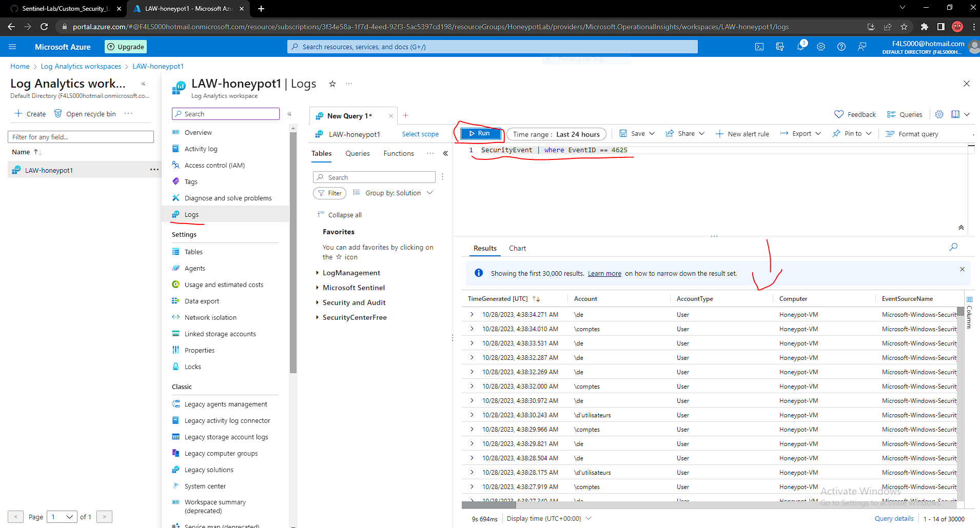Screen dimensions: 980x528
Task: Favorite LAW-honeypot1 Logs with the star
Action: (x=332, y=84)
